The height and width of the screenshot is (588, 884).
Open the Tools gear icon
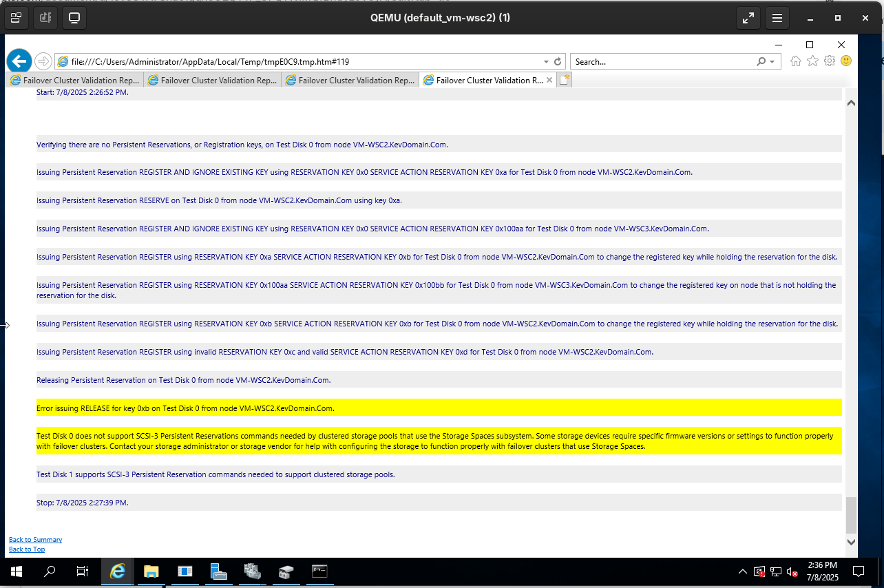(830, 61)
